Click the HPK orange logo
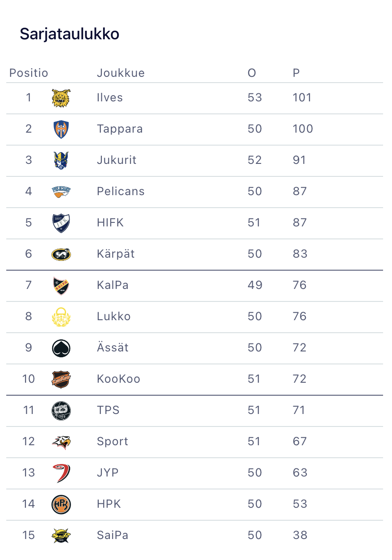Screen dimensions: 392x560 [61, 505]
